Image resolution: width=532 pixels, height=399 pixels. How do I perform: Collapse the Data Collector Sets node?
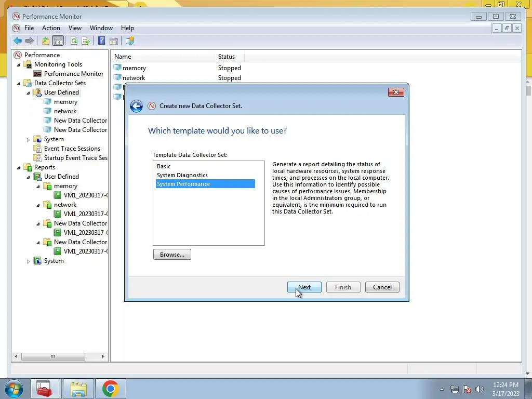point(18,83)
